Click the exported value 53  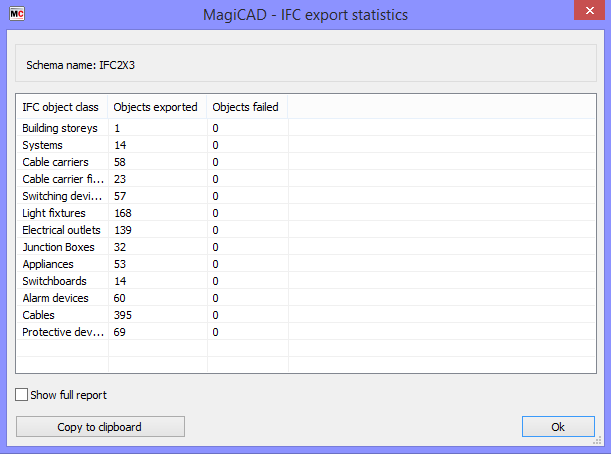coord(120,264)
